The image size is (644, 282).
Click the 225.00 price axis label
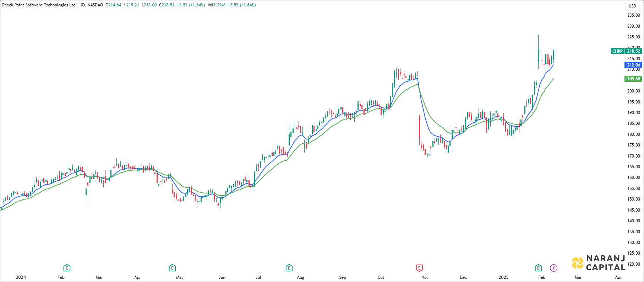coord(633,37)
